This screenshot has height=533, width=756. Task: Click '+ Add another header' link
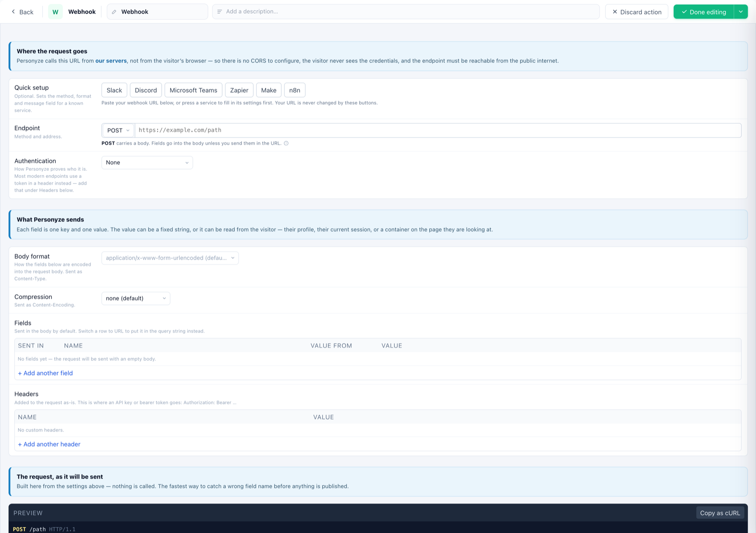(x=49, y=444)
